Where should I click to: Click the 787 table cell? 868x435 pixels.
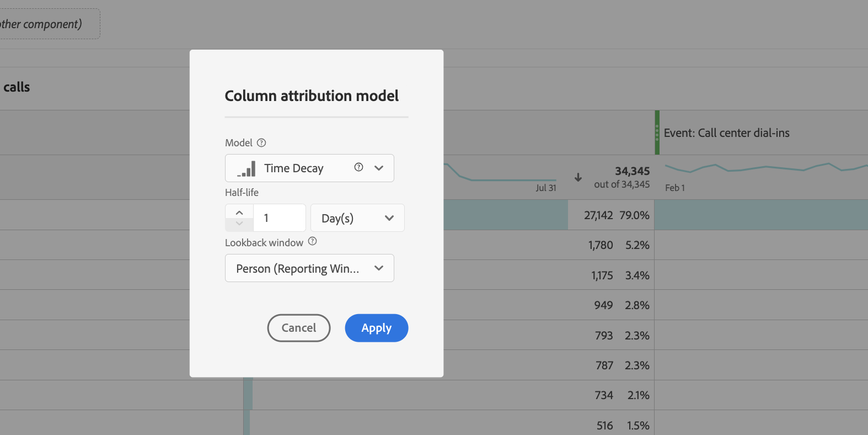pyautogui.click(x=604, y=365)
